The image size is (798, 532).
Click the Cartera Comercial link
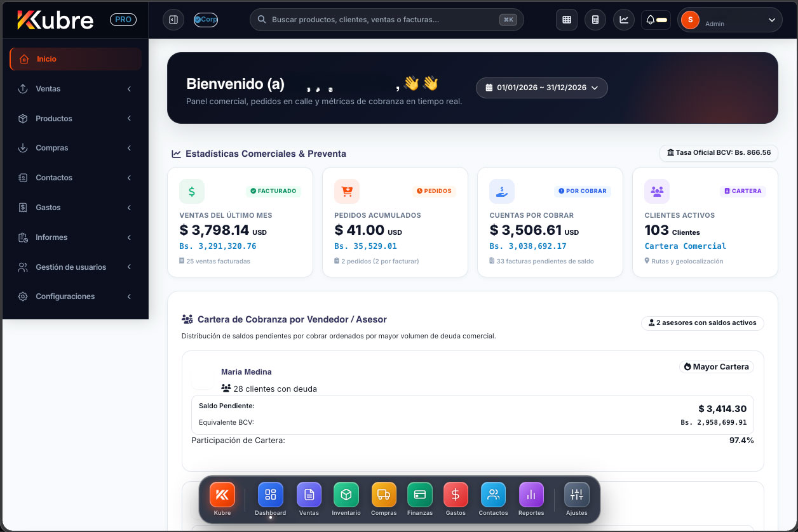point(685,246)
